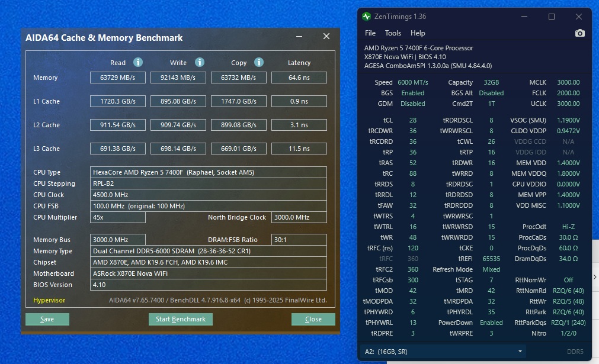Click the yellow Hypervisor label
599x364 pixels.
(49, 300)
